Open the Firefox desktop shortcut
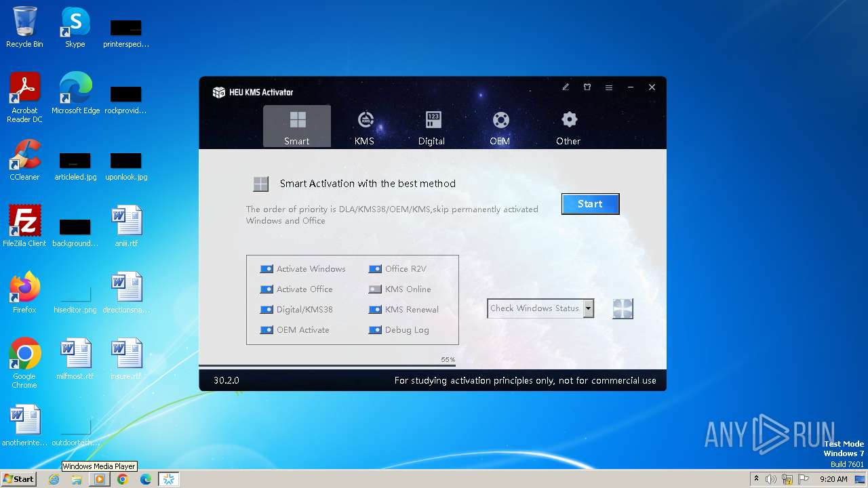This screenshot has height=488, width=868. (x=24, y=293)
